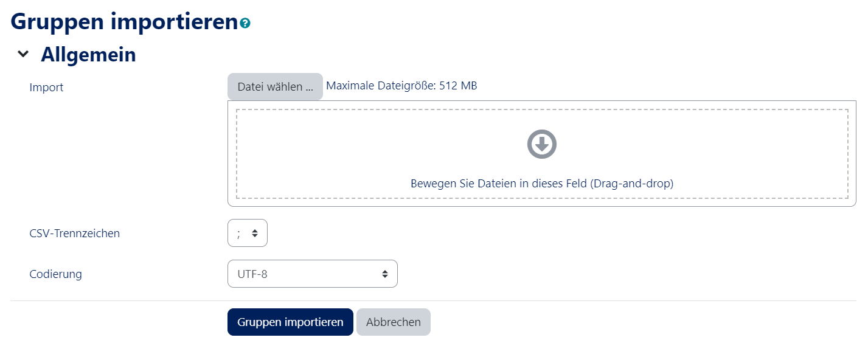Viewport: 868px width, 357px height.
Task: Open the CSV-Trennzeichen dropdown
Action: (247, 233)
